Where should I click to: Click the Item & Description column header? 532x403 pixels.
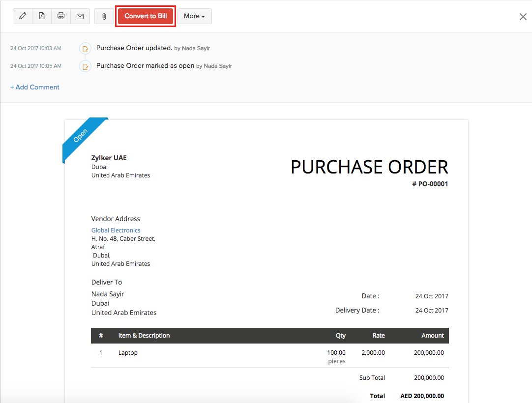click(144, 336)
